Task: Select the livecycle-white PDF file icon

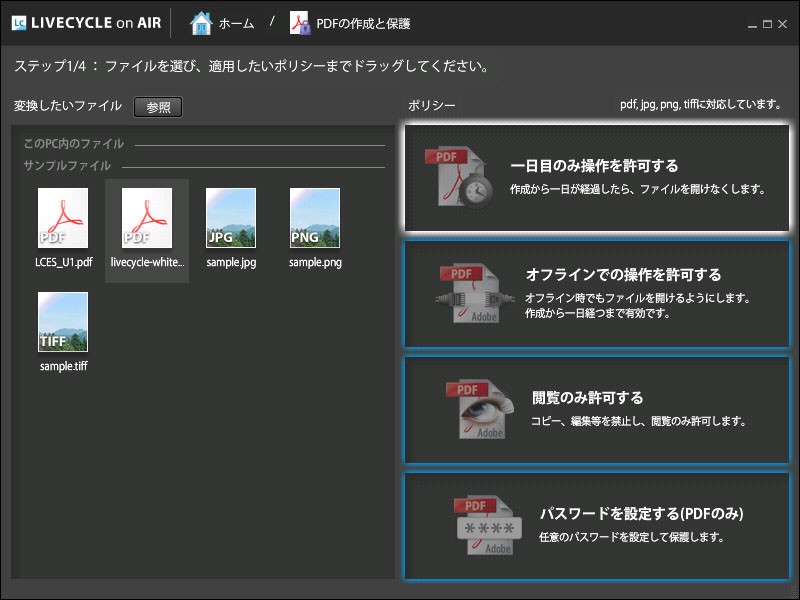Action: pos(147,218)
